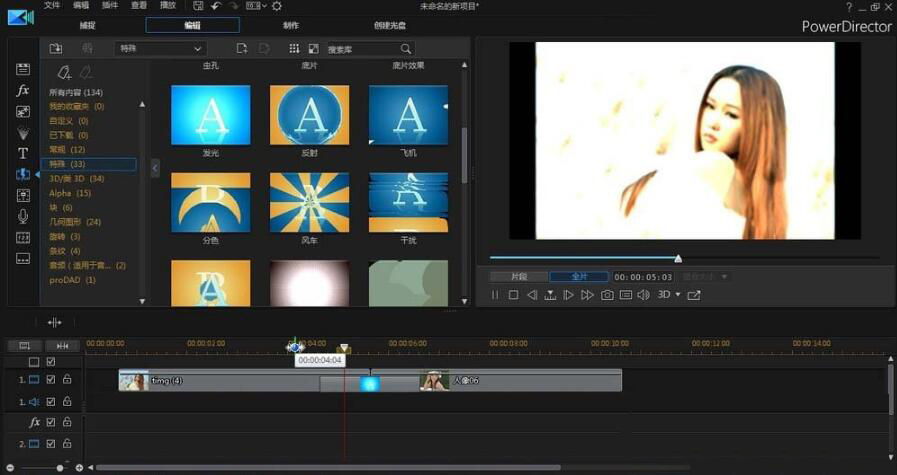The image size is (897, 475).
Task: Click the stop button in the preview controls
Action: coord(513,295)
